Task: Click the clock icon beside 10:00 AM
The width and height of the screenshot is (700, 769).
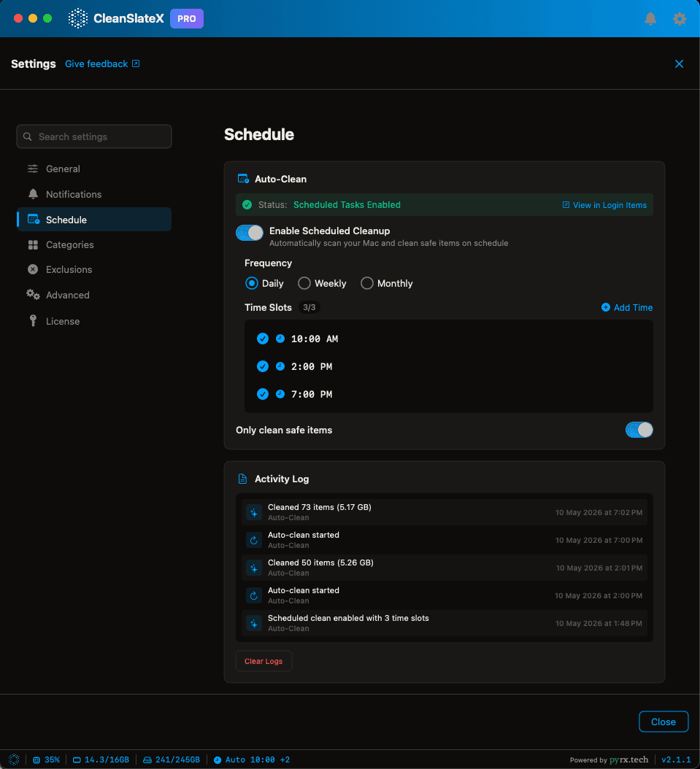Action: tap(280, 339)
